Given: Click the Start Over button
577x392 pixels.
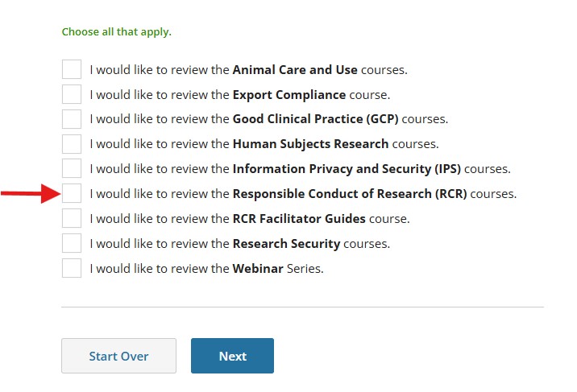Looking at the screenshot, I should [x=118, y=356].
